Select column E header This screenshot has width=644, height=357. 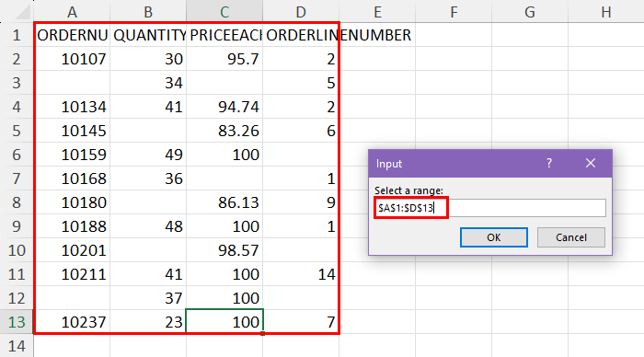[377, 12]
